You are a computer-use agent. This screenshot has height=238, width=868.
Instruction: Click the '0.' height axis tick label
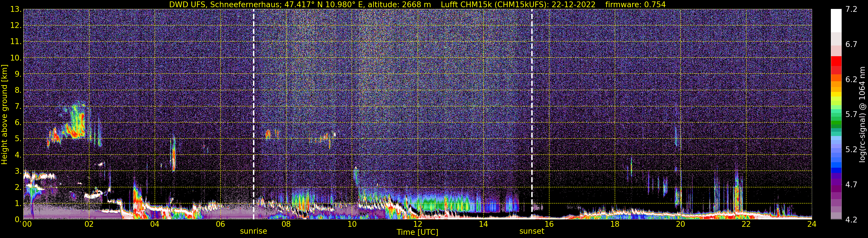tap(18, 220)
